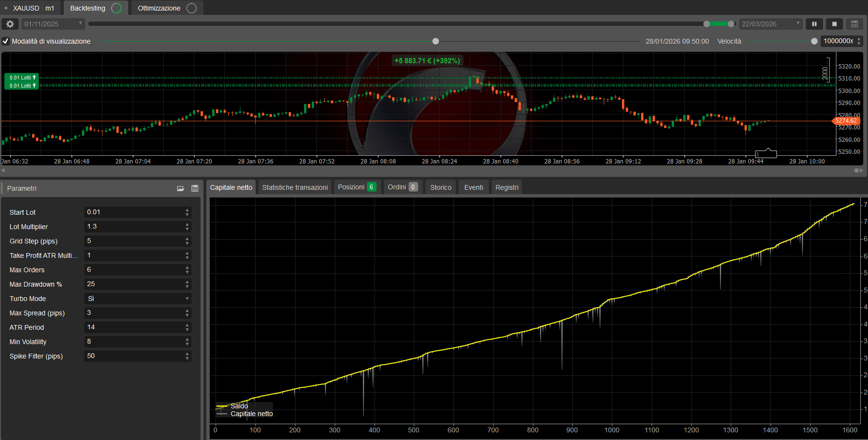Switch to the Ottimizzazione tab
The image size is (868, 440).
[x=166, y=8]
